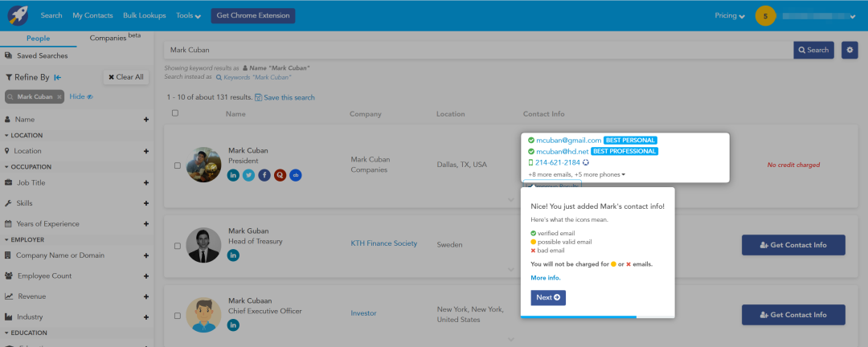Viewport: 868px width, 347px height.
Task: Expand the Job Title filter
Action: point(145,182)
